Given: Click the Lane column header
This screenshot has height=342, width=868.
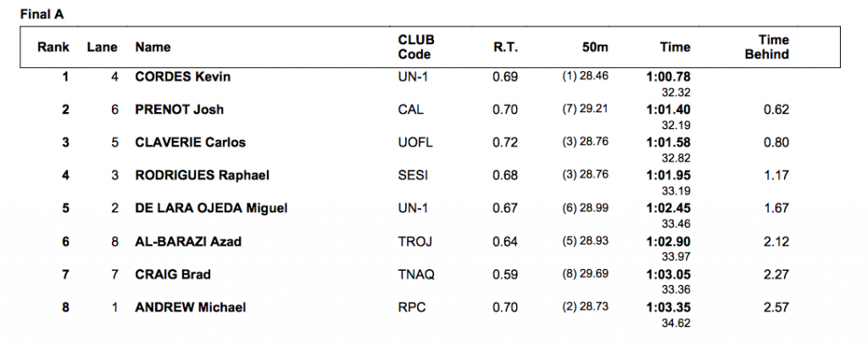Looking at the screenshot, I should 102,48.
